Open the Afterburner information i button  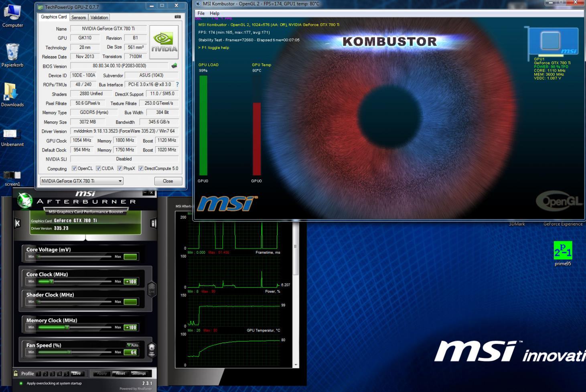tap(153, 223)
